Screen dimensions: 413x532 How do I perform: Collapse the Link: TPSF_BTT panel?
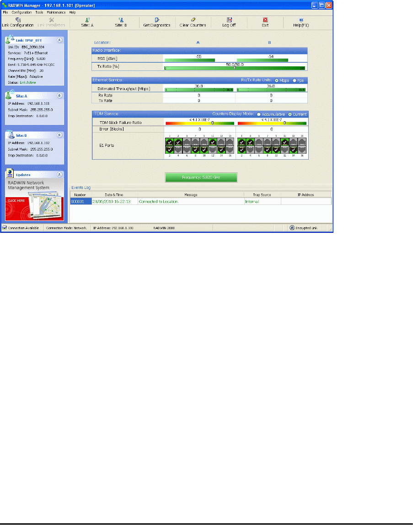pos(59,40)
